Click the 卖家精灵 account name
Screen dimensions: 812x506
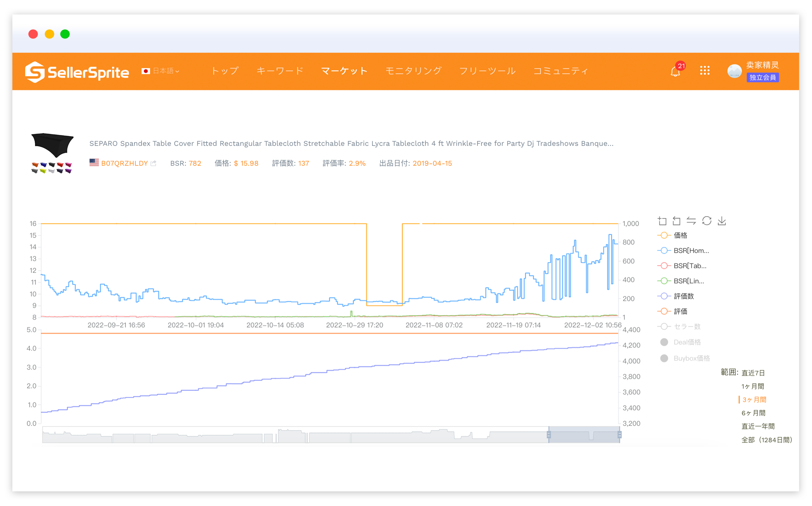pos(763,65)
